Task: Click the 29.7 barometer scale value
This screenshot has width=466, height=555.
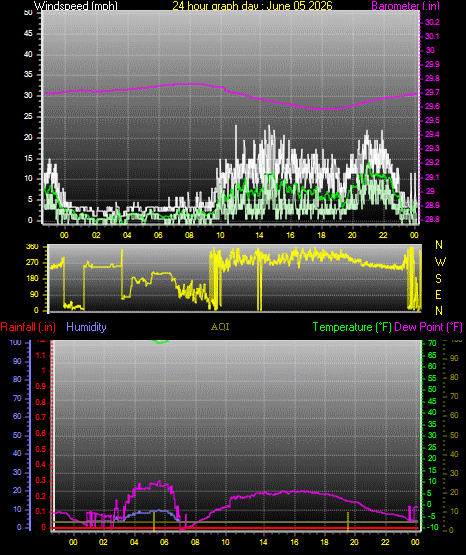Action: [432, 92]
